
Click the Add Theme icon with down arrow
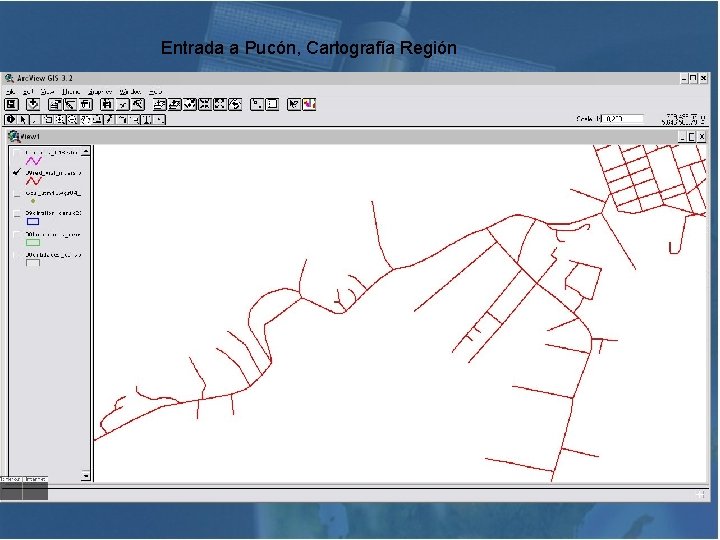(33, 105)
